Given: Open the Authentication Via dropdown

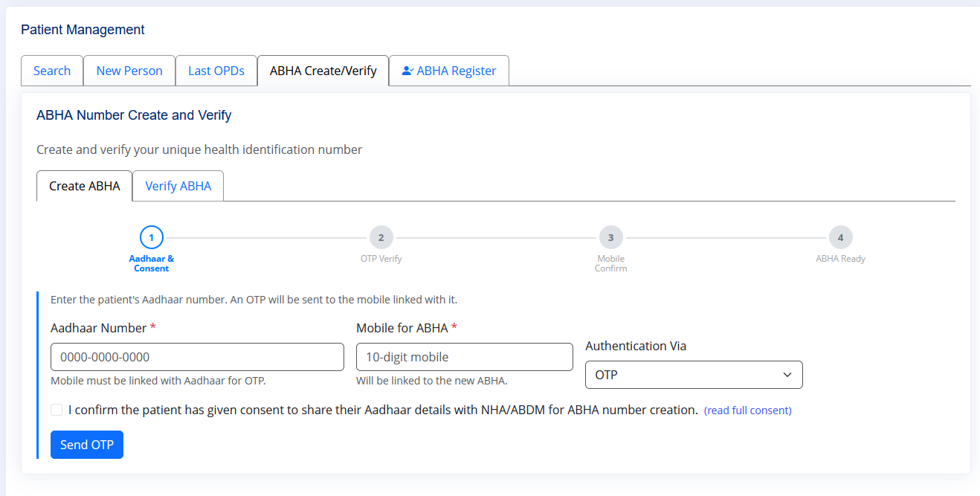Looking at the screenshot, I should point(694,375).
